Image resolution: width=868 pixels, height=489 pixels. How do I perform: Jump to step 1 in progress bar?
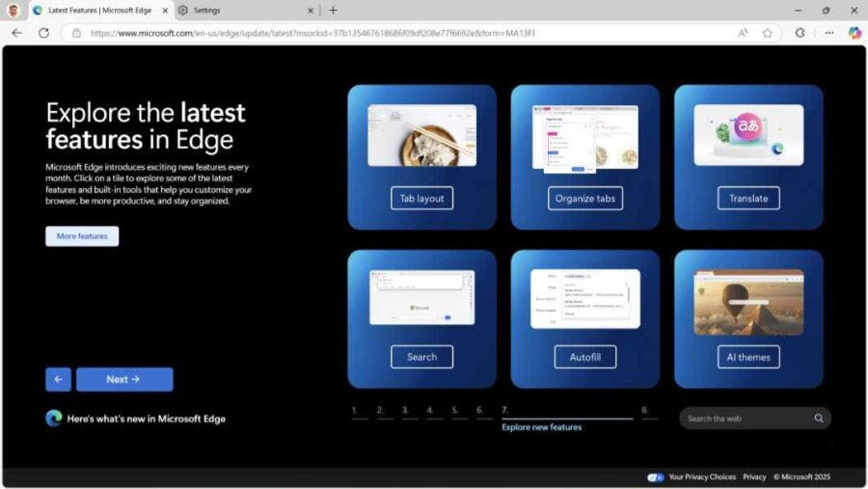point(360,412)
